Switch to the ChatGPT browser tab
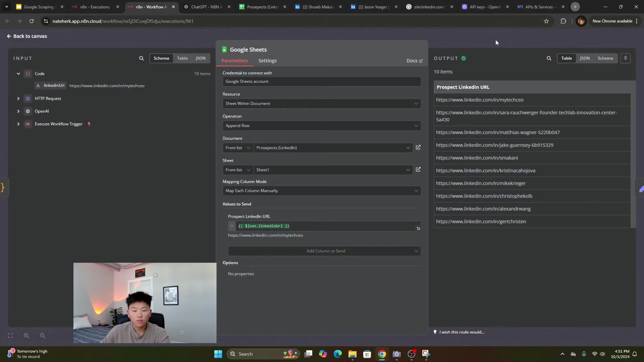 (207, 7)
